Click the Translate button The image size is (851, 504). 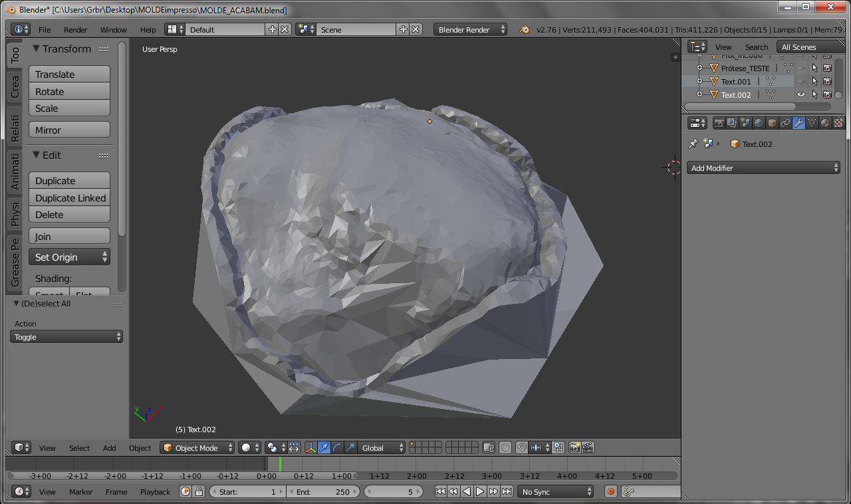pyautogui.click(x=69, y=74)
